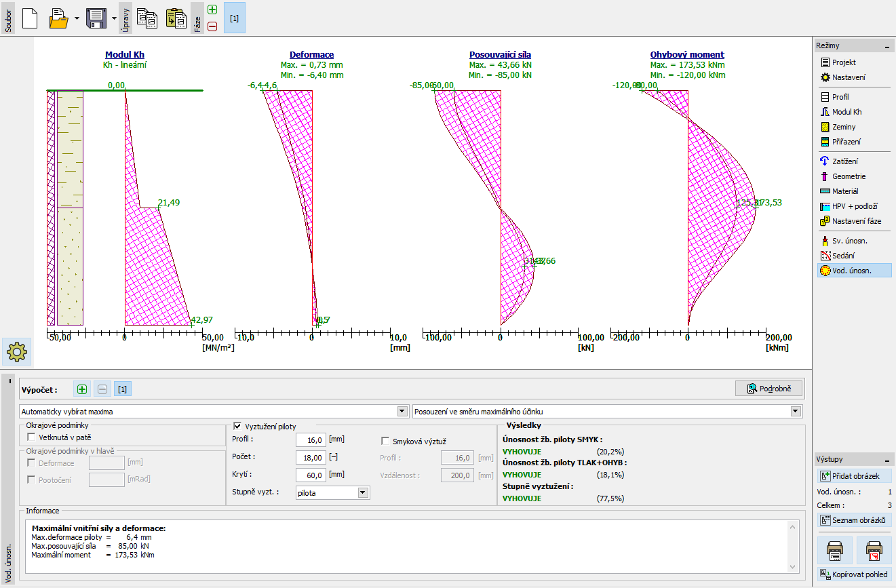Click the reinforcement Profil input 16,0
This screenshot has width=896, height=588.
point(311,440)
